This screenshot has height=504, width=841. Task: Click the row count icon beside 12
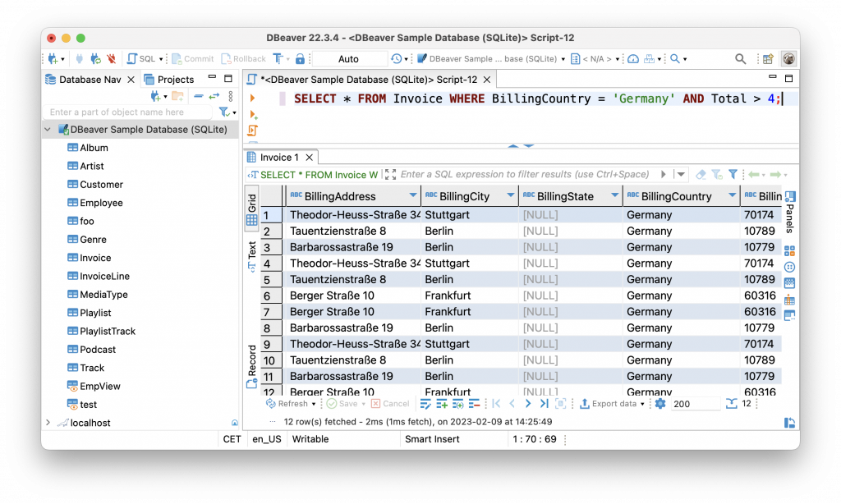(731, 404)
